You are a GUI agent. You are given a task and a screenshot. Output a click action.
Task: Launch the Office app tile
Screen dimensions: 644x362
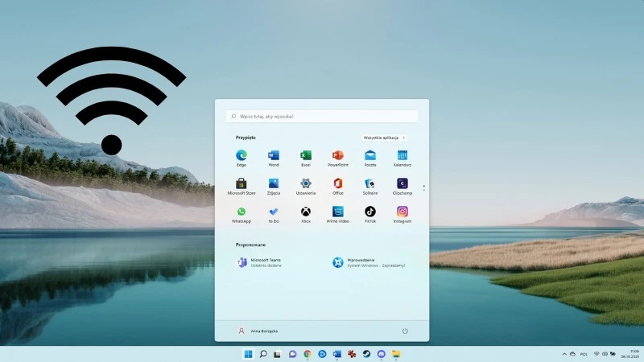pyautogui.click(x=338, y=187)
